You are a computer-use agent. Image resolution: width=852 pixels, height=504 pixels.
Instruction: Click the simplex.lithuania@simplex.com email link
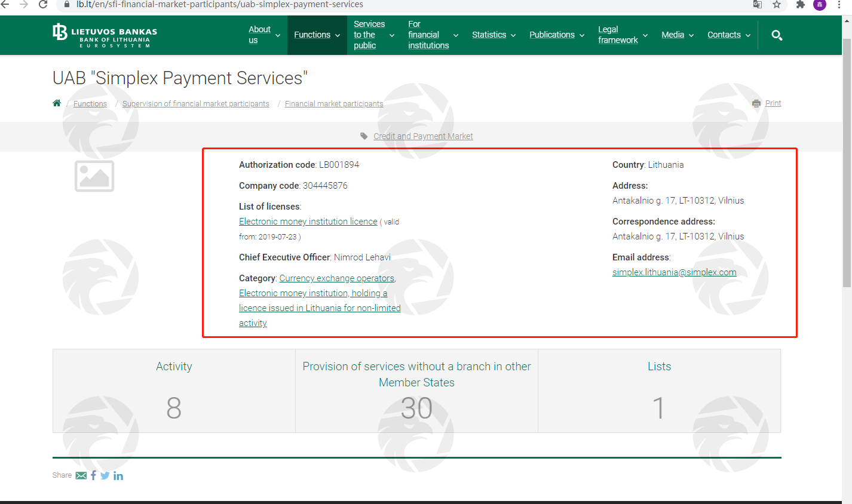675,272
